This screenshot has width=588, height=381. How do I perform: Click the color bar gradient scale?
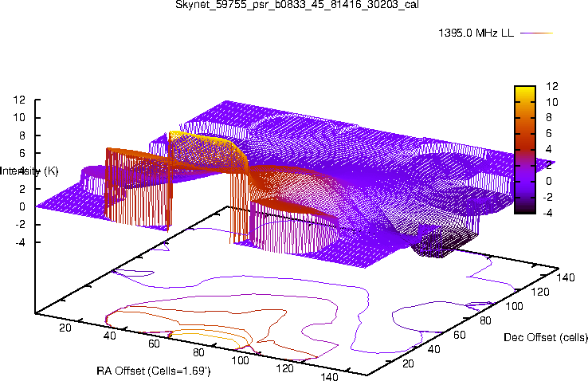(525, 150)
